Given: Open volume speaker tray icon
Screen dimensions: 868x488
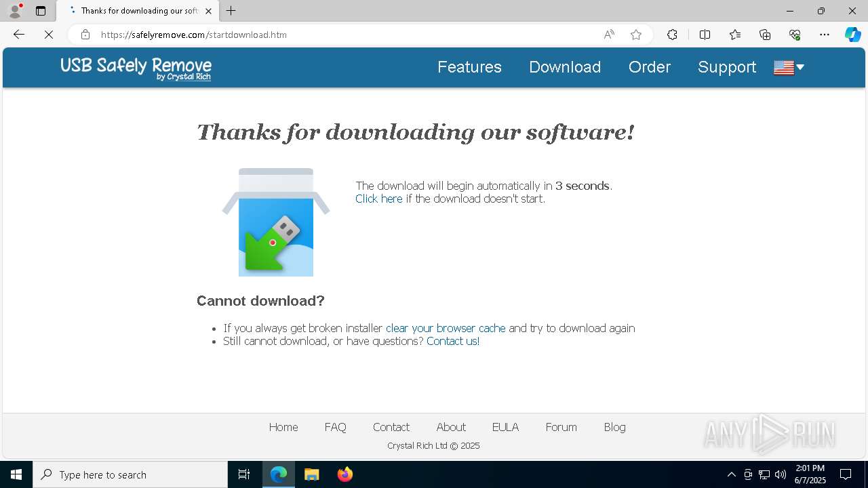Looking at the screenshot, I should click(x=780, y=474).
